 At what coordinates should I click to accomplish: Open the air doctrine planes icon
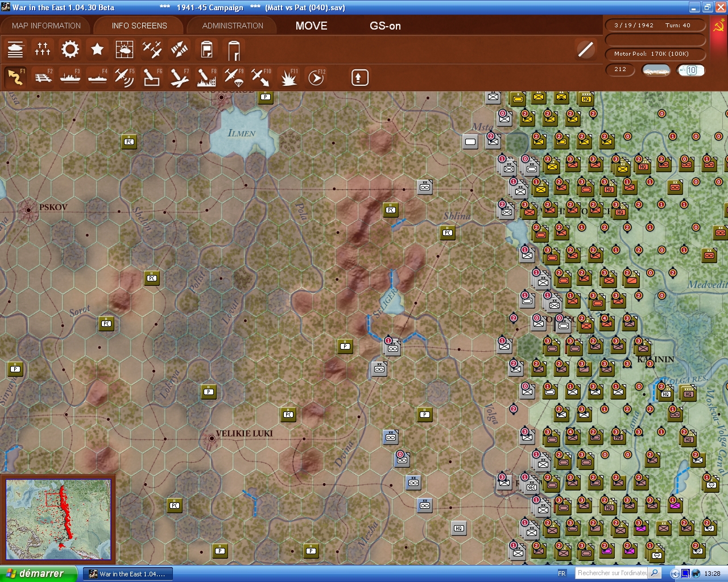[x=152, y=49]
